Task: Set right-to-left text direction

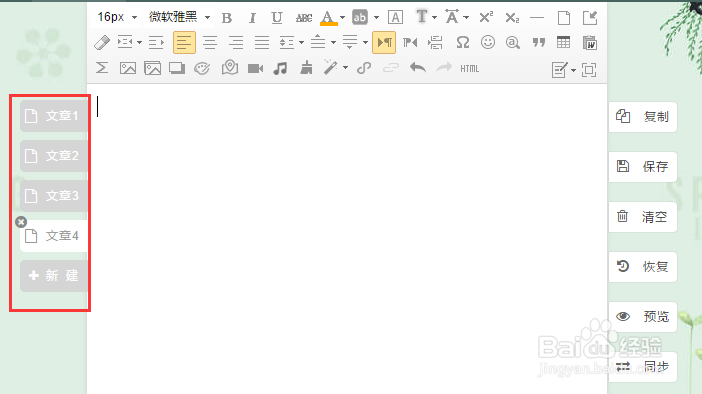Action: 410,43
